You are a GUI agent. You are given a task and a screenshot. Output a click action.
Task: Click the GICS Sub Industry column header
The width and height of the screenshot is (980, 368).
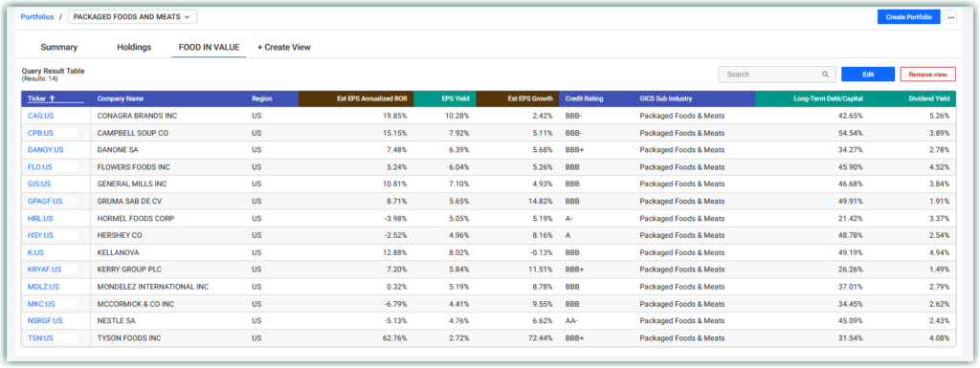click(666, 98)
